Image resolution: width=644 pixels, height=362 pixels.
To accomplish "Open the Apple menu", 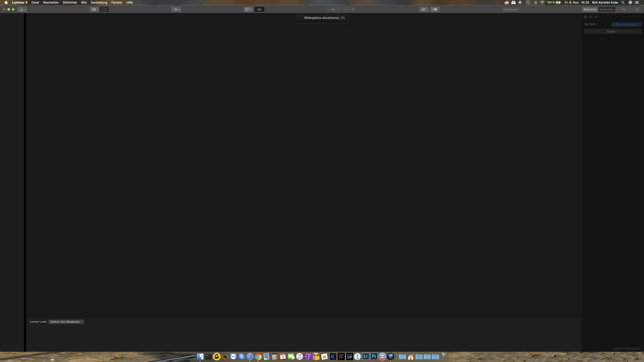I will pos(6,2).
